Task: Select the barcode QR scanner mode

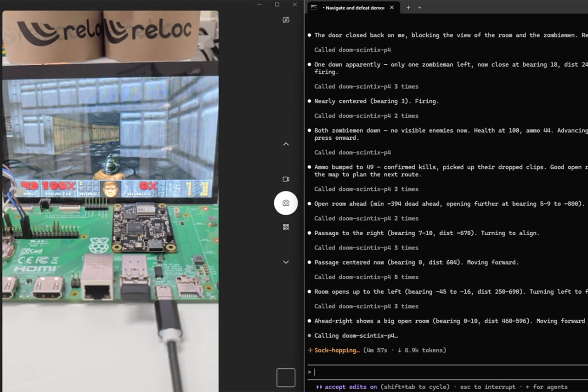Action: 286,227
